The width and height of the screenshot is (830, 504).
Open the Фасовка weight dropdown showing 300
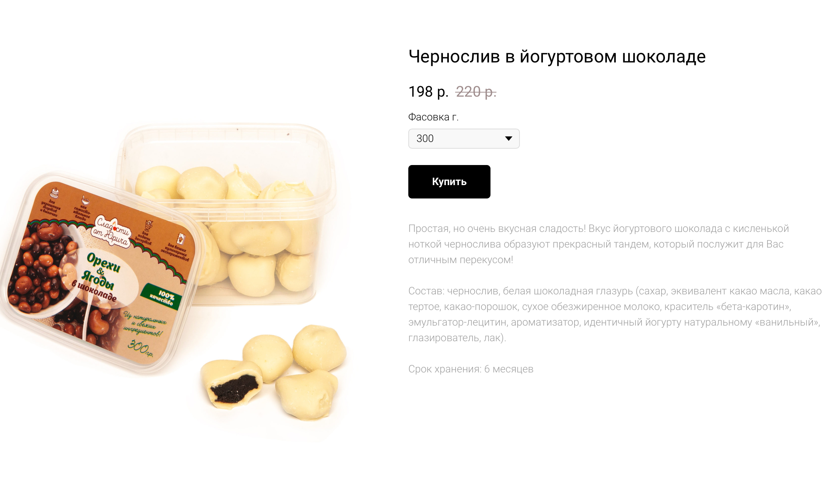click(x=464, y=139)
